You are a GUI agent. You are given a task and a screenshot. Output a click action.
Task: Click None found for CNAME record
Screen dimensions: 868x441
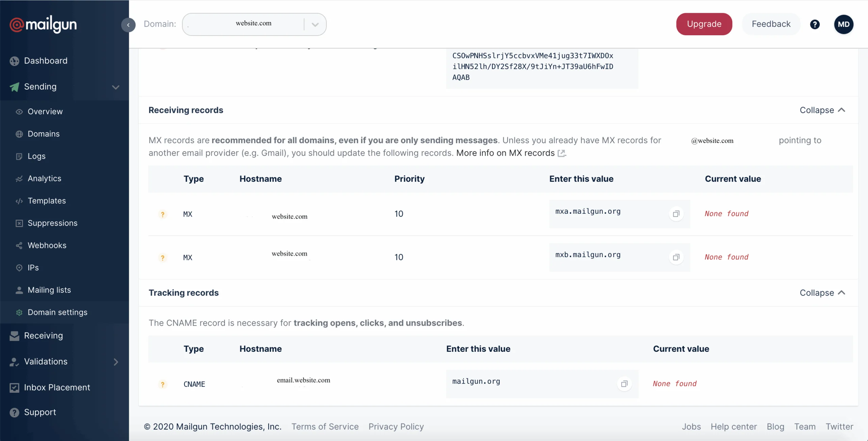point(675,384)
